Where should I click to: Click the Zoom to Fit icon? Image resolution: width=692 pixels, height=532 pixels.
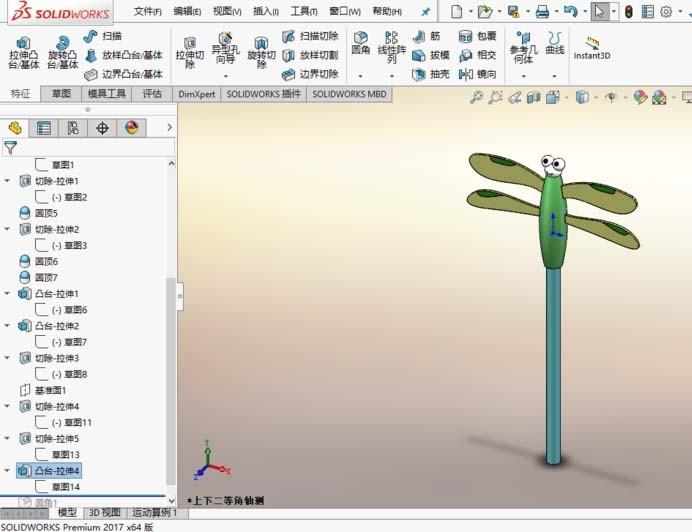[x=476, y=97]
